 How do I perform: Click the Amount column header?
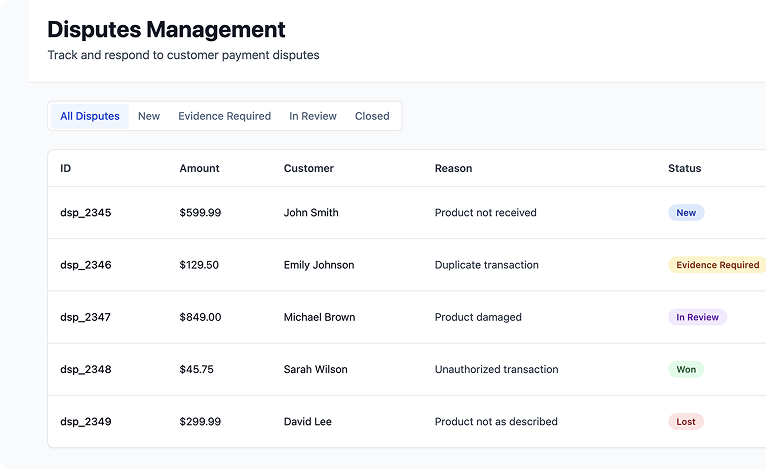click(199, 168)
